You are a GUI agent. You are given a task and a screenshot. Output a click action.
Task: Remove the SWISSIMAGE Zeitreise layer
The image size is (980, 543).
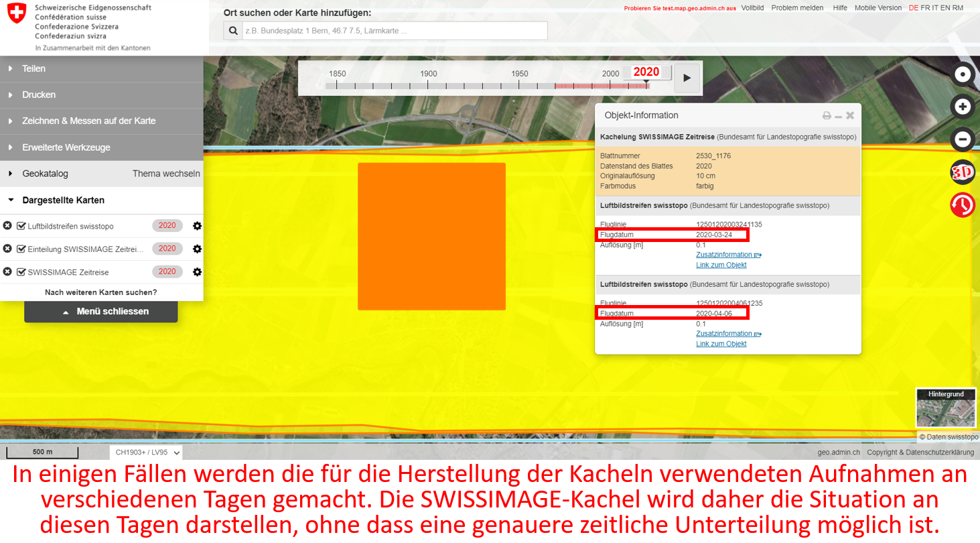(x=7, y=271)
